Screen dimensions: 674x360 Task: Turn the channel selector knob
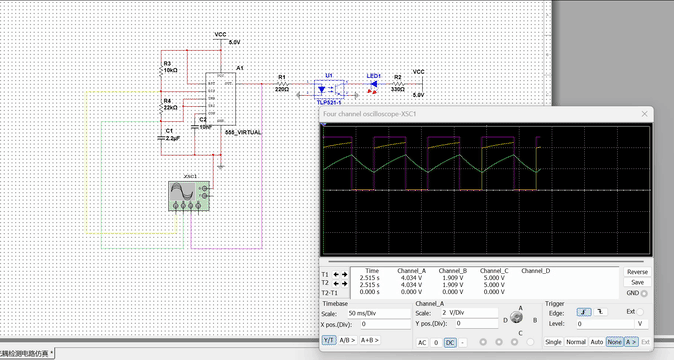pos(516,318)
